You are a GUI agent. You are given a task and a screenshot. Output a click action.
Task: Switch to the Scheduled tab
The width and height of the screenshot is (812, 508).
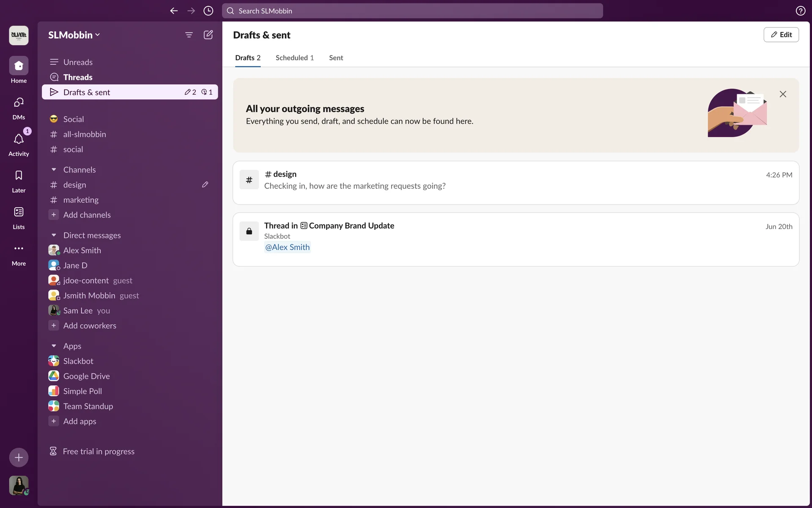point(294,58)
